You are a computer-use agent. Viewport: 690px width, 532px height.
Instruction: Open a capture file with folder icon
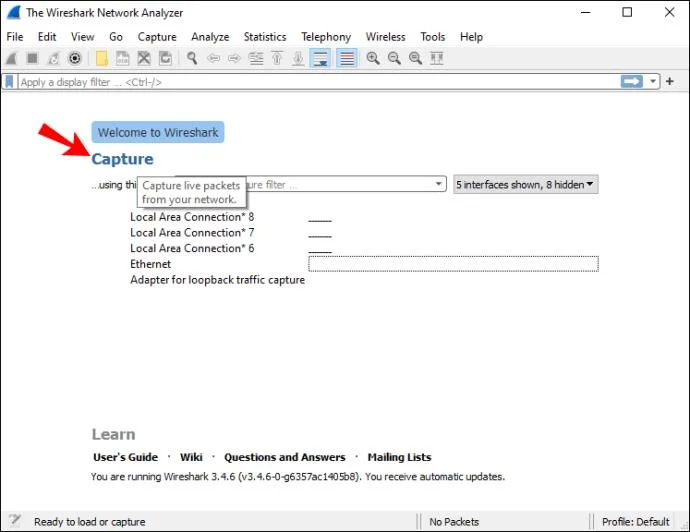point(102,58)
